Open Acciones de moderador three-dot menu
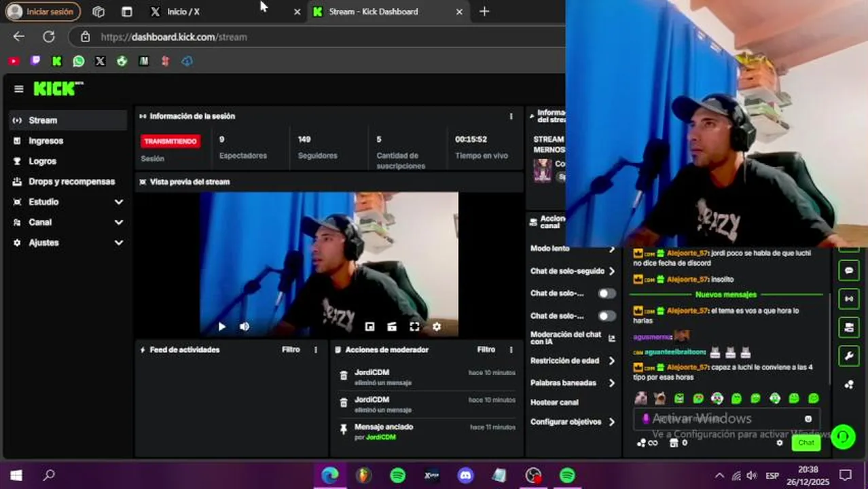Viewport: 868px width, 489px height. [511, 350]
